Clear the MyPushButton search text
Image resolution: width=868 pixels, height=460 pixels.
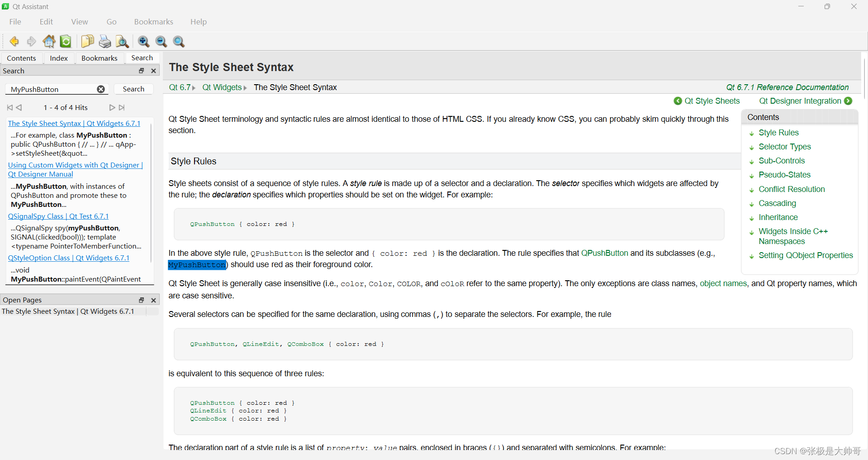(101, 89)
